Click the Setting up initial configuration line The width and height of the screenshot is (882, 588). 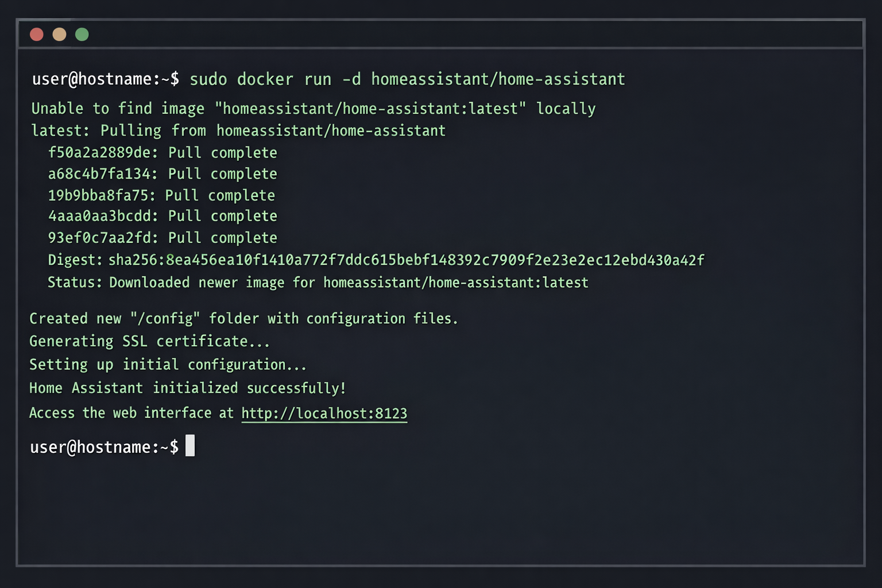[167, 364]
